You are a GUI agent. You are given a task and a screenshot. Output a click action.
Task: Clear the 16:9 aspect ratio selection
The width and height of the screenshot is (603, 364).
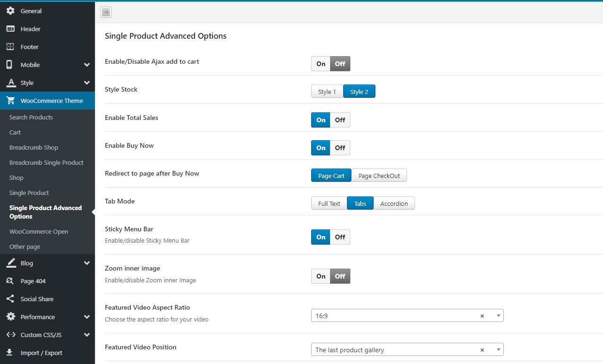[x=482, y=316]
